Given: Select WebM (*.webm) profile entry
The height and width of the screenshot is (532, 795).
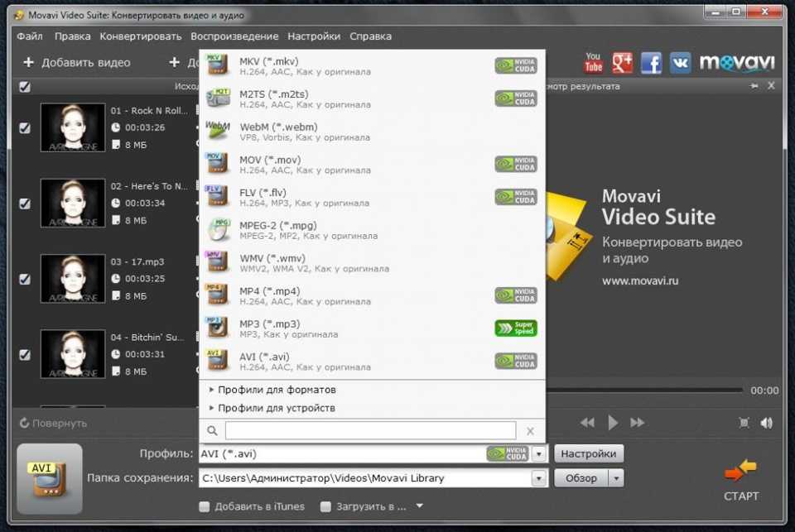Looking at the screenshot, I should pyautogui.click(x=373, y=132).
